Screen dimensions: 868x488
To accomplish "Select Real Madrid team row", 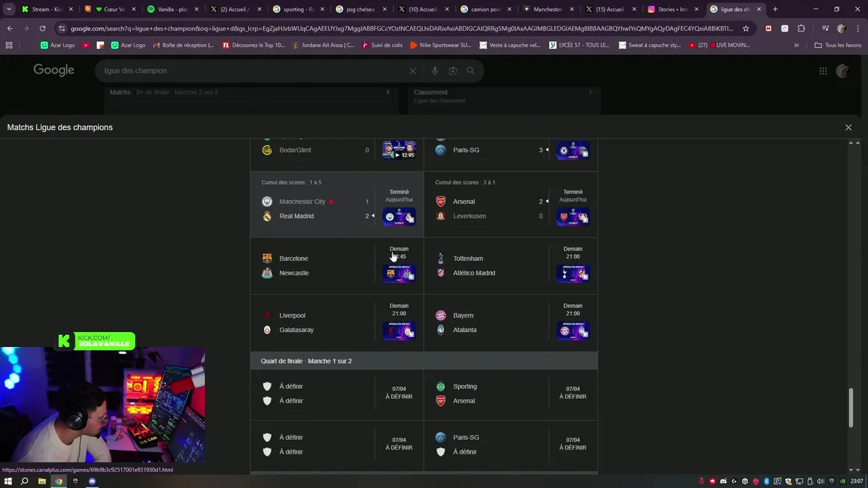I will [x=315, y=216].
